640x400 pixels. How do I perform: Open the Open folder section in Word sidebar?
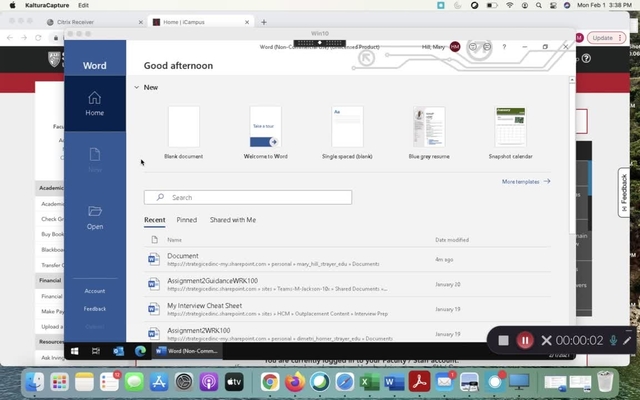(x=95, y=218)
